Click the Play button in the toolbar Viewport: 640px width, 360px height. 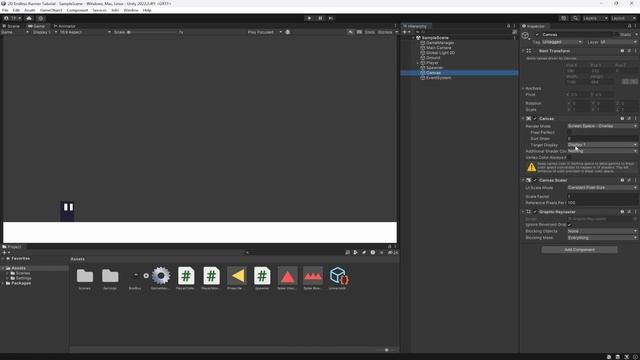point(309,18)
